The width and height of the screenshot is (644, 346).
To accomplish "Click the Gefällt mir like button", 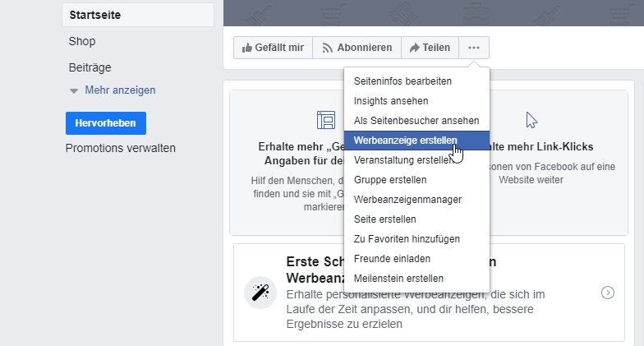I will coord(273,48).
